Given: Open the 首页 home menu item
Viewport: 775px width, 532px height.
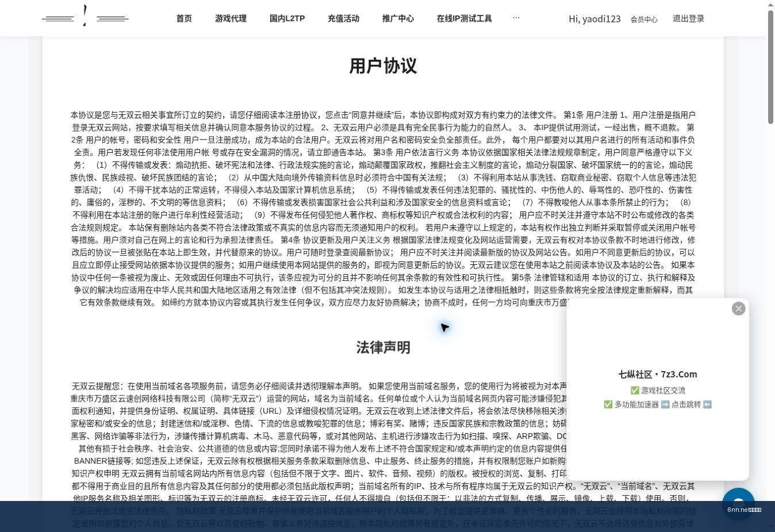Looking at the screenshot, I should pyautogui.click(x=184, y=18).
